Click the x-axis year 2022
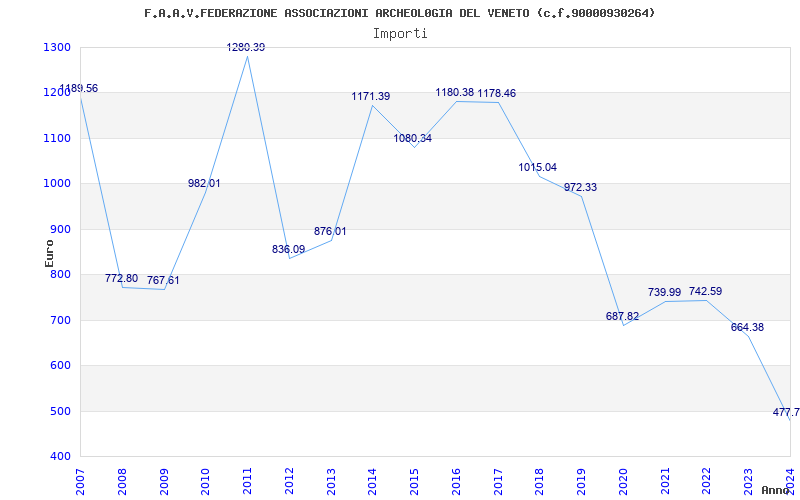The height and width of the screenshot is (500, 800). pos(707,482)
